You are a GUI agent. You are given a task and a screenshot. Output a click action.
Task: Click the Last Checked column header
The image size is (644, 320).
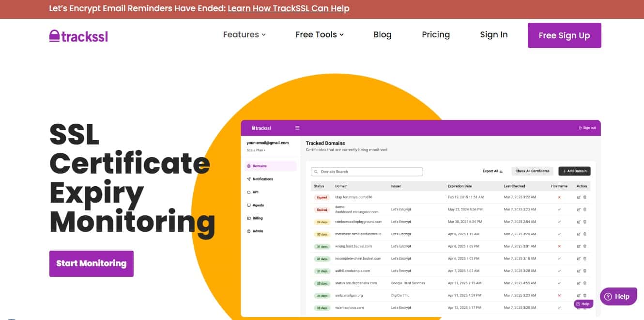(x=514, y=186)
